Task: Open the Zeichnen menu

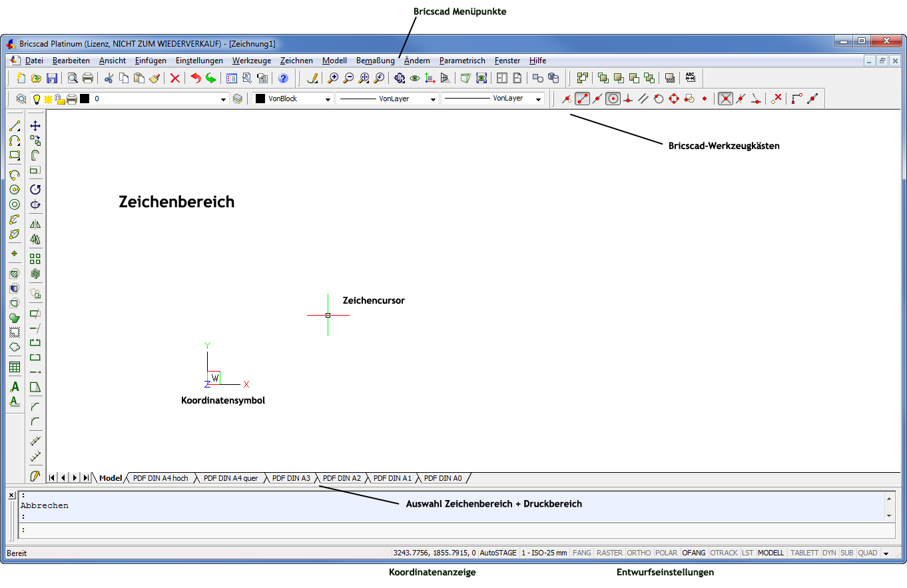Action: pos(296,61)
